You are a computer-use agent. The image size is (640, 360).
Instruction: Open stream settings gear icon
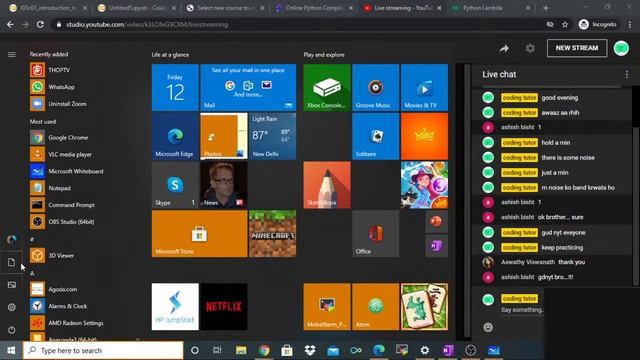(530, 49)
